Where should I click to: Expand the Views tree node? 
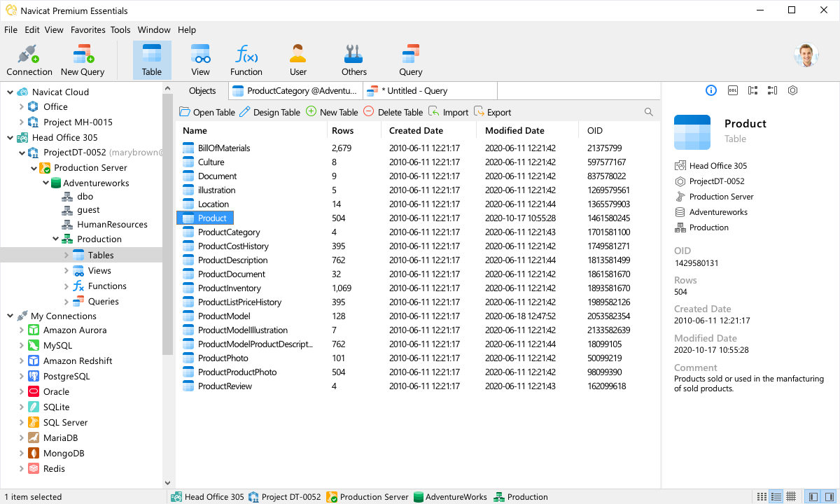point(66,271)
